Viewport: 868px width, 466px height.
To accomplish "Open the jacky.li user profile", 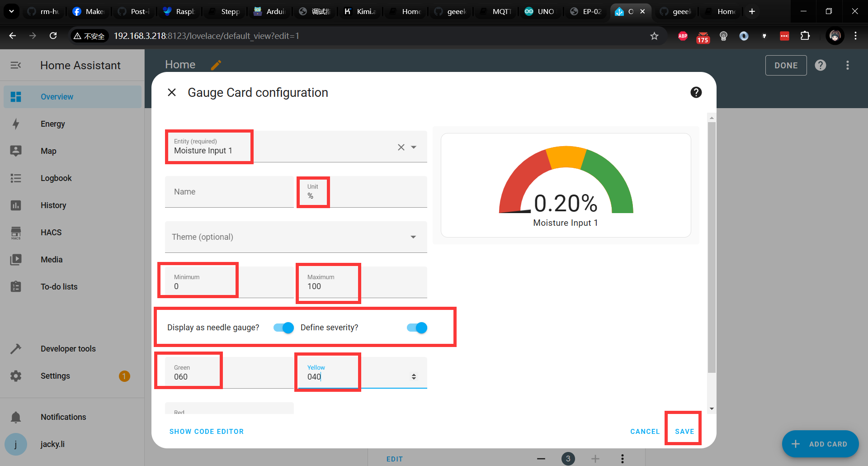I will [72, 444].
